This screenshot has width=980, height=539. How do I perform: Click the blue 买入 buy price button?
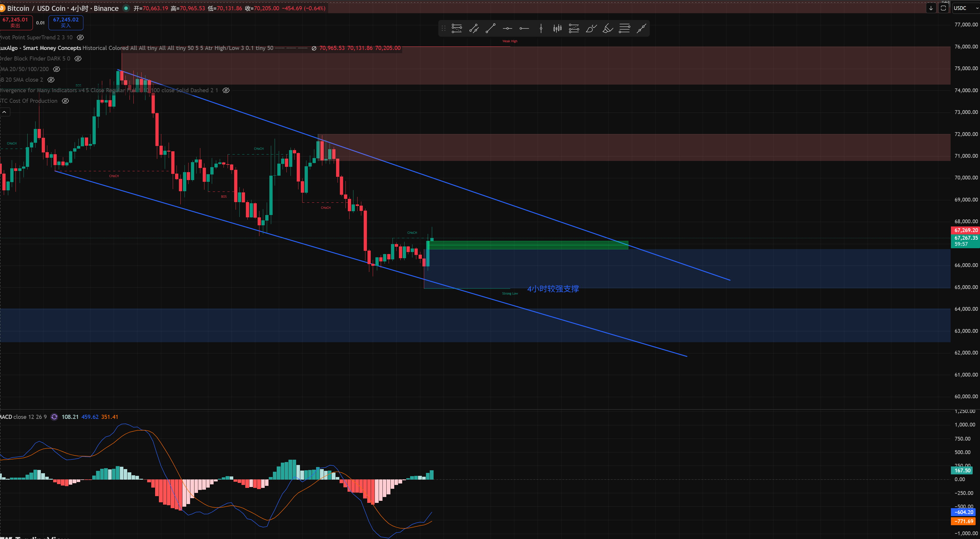pyautogui.click(x=66, y=22)
